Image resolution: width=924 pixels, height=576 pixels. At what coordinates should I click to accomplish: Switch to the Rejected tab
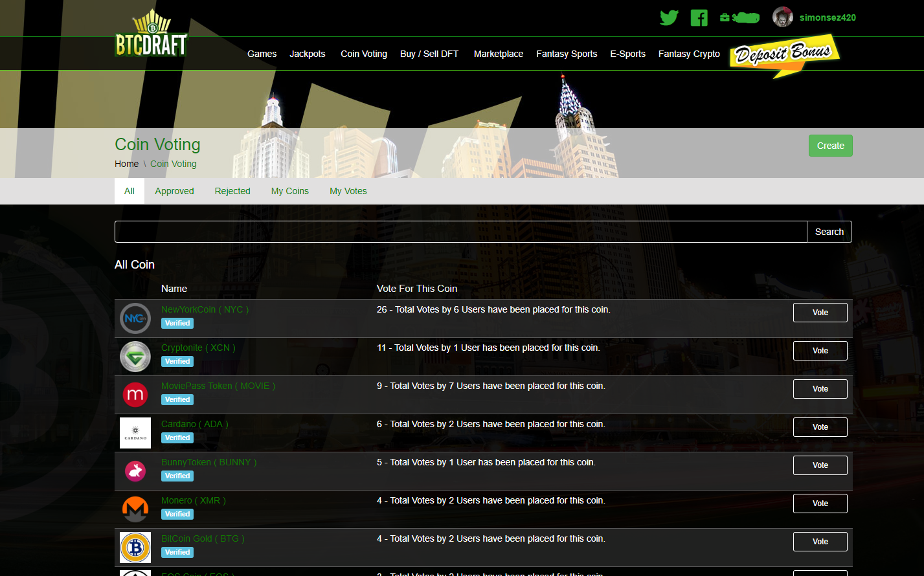tap(232, 191)
